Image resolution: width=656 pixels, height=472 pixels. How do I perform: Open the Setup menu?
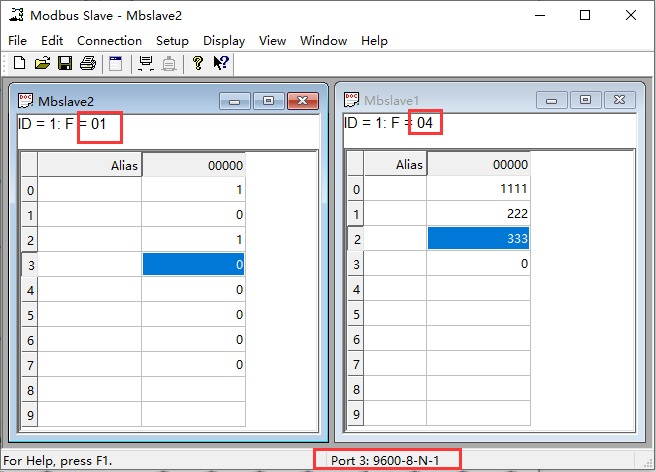172,41
